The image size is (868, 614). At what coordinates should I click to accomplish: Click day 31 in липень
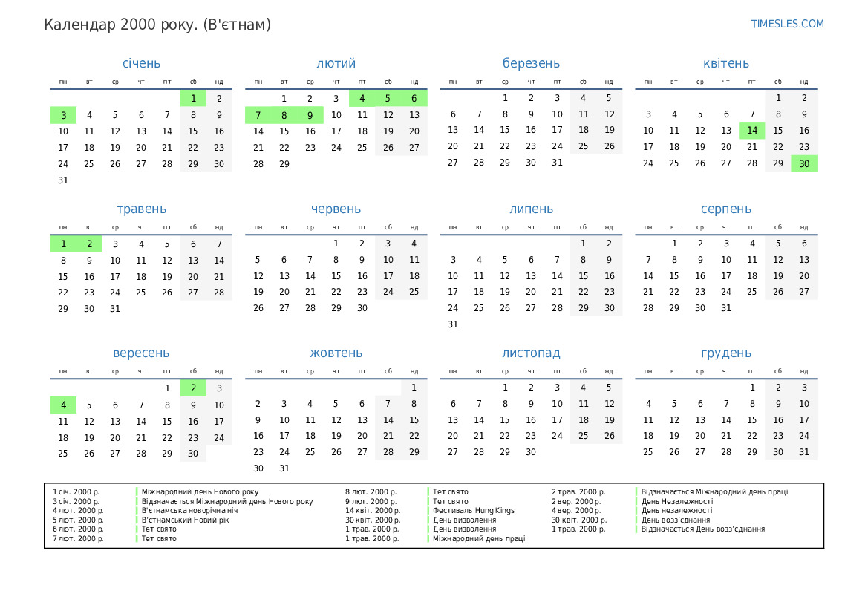click(453, 324)
